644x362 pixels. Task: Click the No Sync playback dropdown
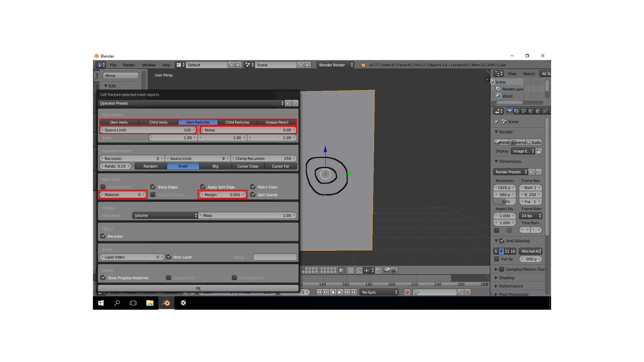pos(379,292)
